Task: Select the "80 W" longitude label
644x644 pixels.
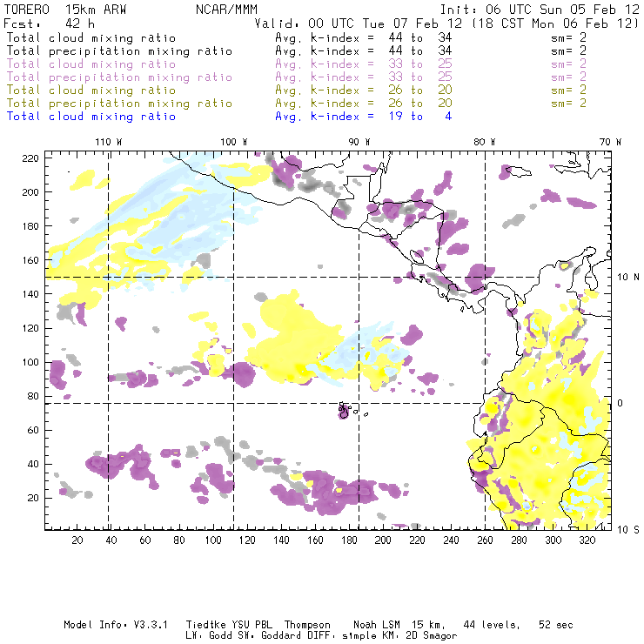Action: [485, 142]
